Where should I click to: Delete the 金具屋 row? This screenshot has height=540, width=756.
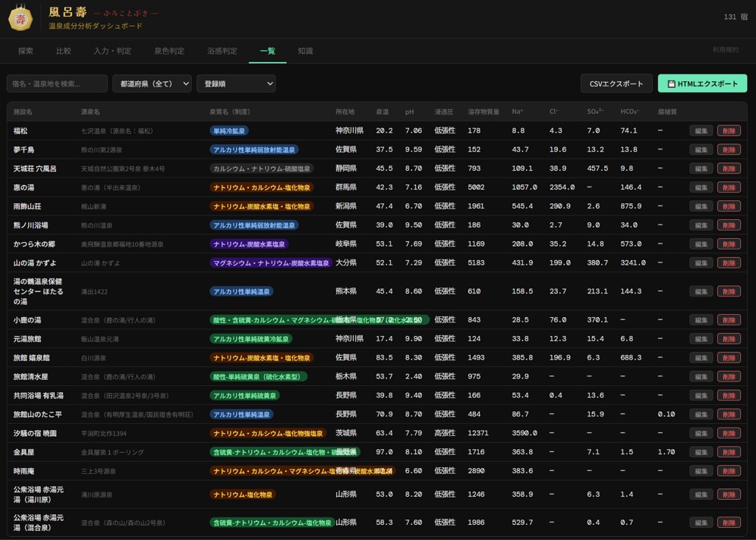tap(729, 452)
